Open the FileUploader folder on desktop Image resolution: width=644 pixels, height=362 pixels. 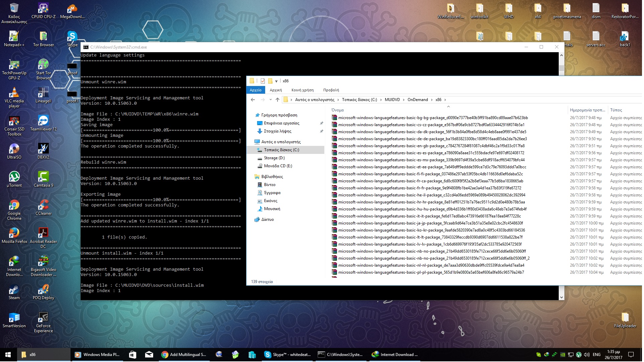[627, 320]
